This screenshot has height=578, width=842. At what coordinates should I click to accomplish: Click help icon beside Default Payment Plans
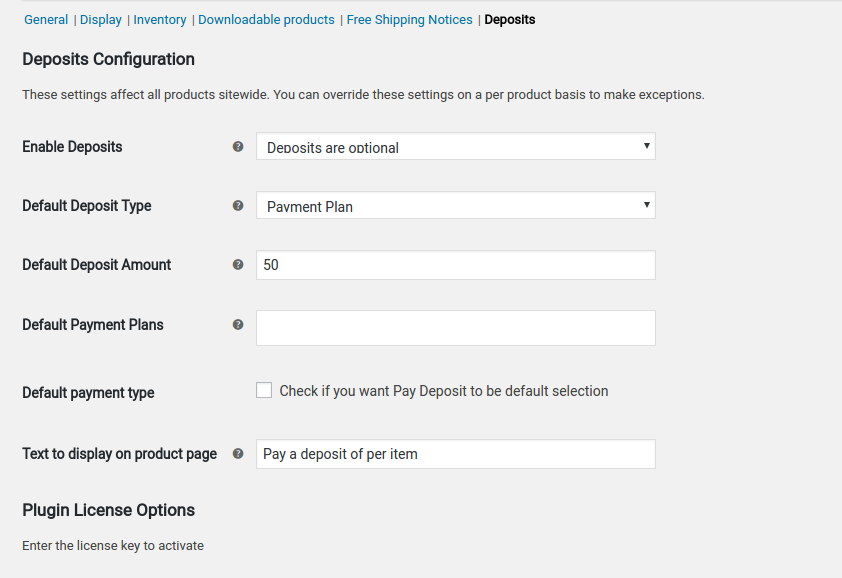tap(238, 324)
